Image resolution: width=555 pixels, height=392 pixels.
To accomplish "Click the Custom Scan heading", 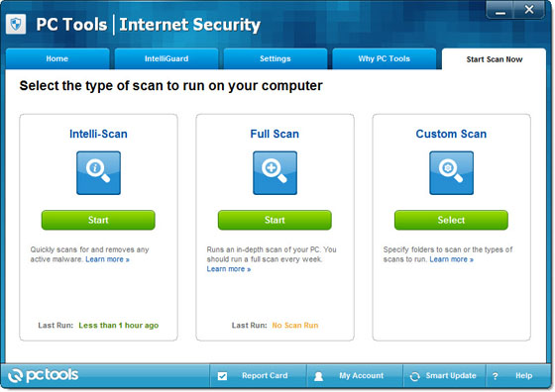I will point(451,134).
